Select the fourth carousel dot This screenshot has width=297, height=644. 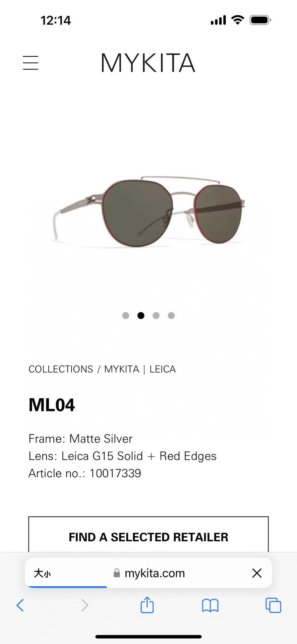[x=171, y=315]
